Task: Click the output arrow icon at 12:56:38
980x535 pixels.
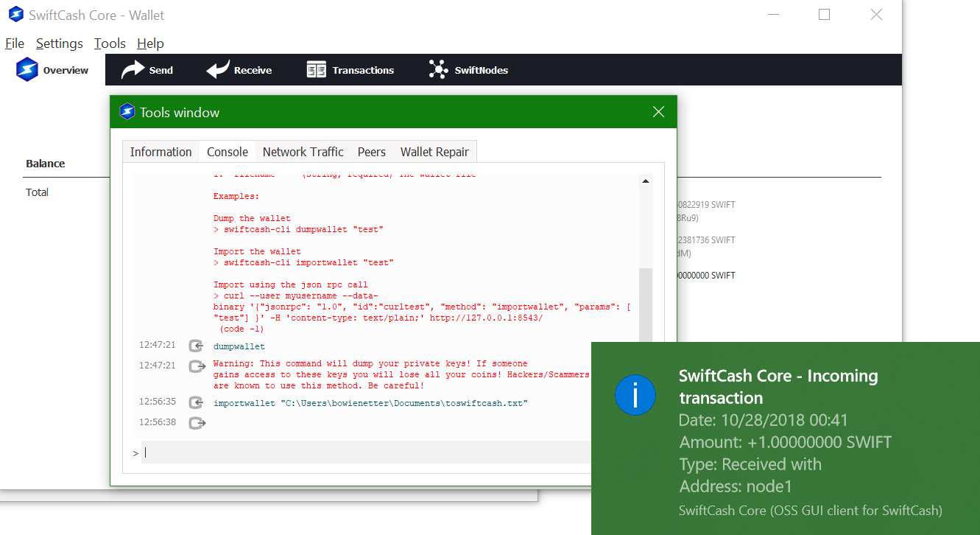Action: (197, 423)
